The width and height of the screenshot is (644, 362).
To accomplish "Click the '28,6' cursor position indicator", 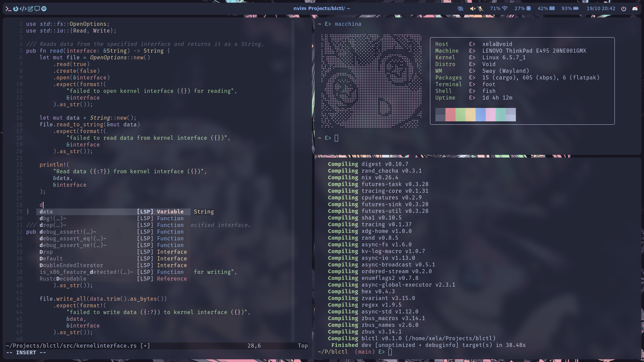I will click(254, 346).
